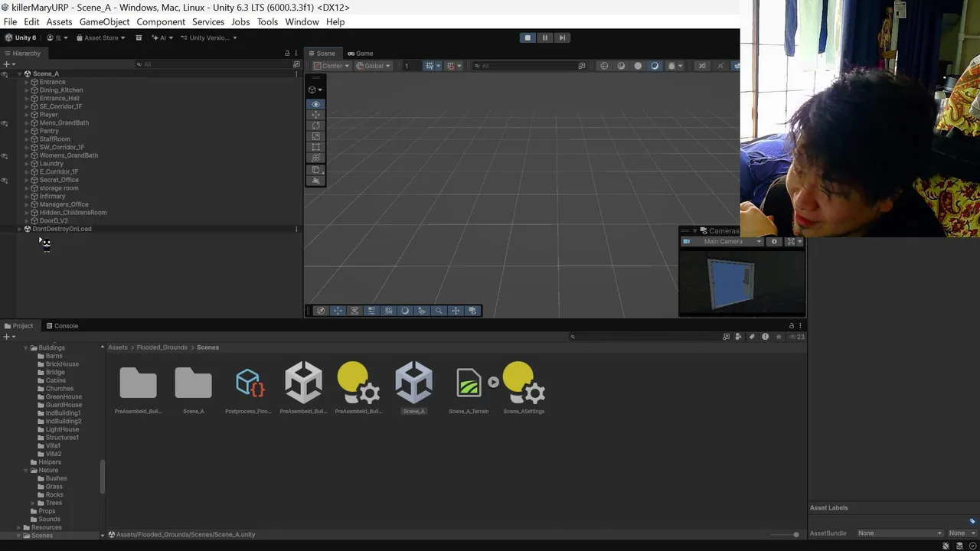Open the GameObject menu
The height and width of the screenshot is (551, 980).
tap(104, 21)
